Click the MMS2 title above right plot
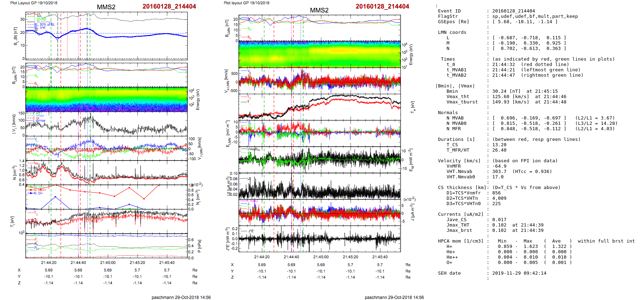The image size is (644, 300). pos(319,10)
